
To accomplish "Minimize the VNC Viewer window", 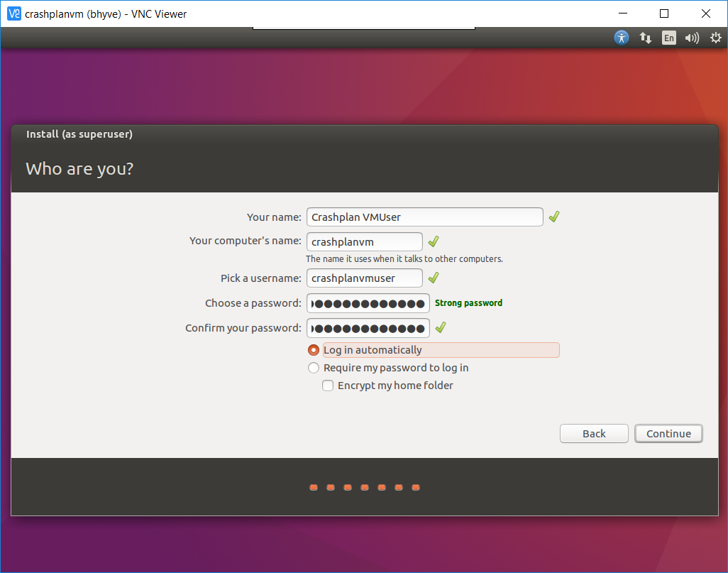I will coord(623,13).
